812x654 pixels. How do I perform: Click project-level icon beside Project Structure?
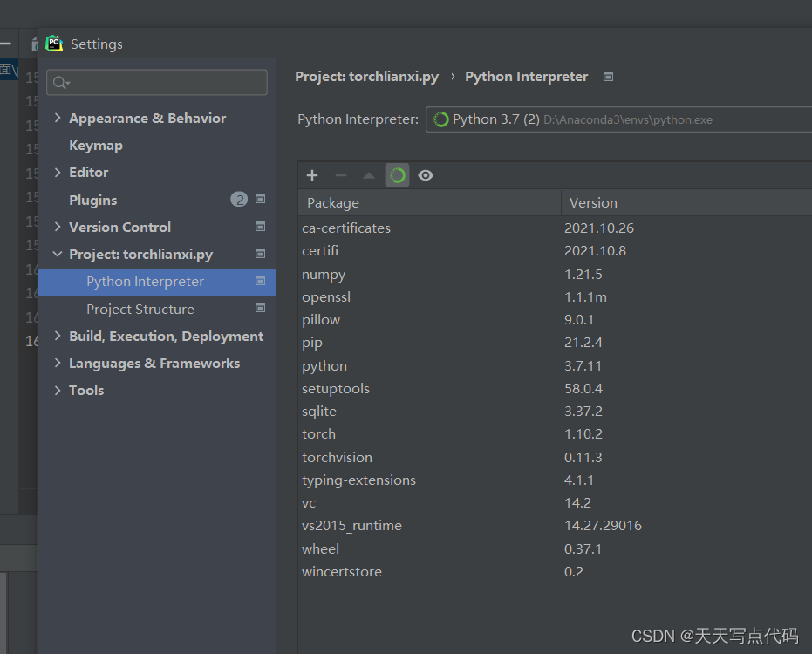click(261, 308)
